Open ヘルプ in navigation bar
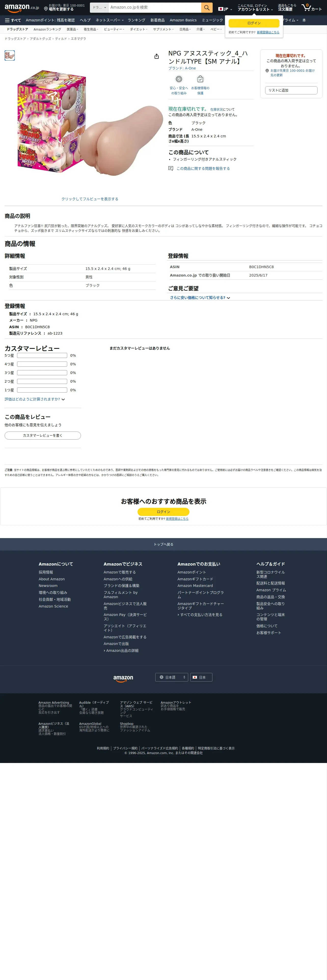The height and width of the screenshot is (980, 327). point(85,20)
